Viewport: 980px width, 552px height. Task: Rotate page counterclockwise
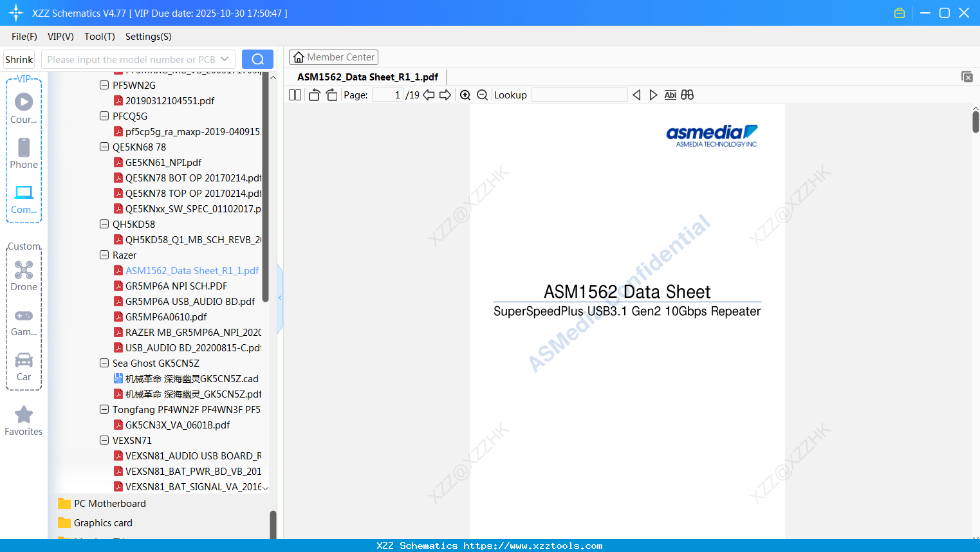click(x=314, y=95)
